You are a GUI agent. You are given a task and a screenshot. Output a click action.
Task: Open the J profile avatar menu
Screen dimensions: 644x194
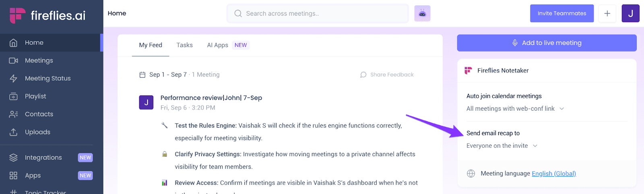coord(630,13)
